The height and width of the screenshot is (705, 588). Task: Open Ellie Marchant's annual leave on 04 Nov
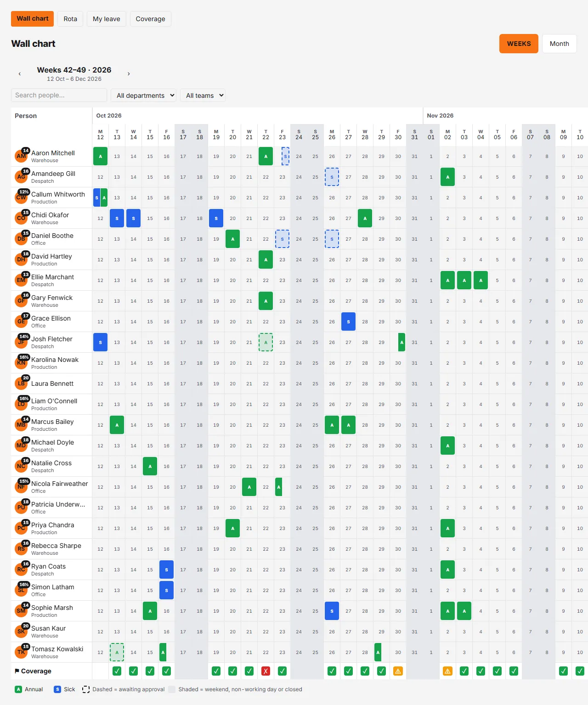[481, 280]
